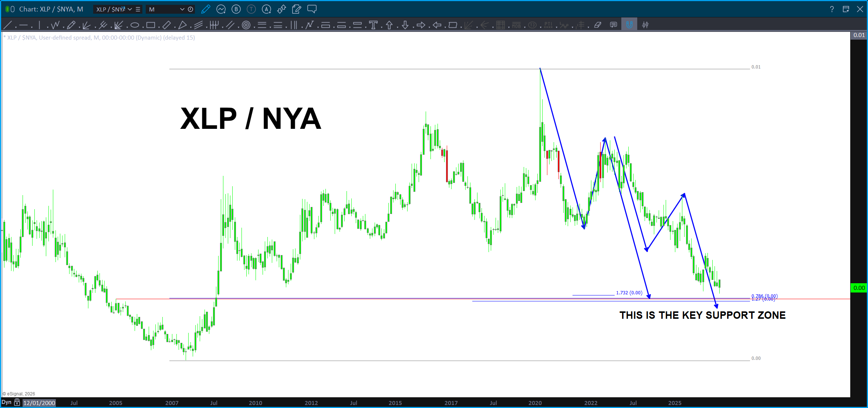868x408 pixels.
Task: Click the up-down arrows icon
Action: point(281,9)
